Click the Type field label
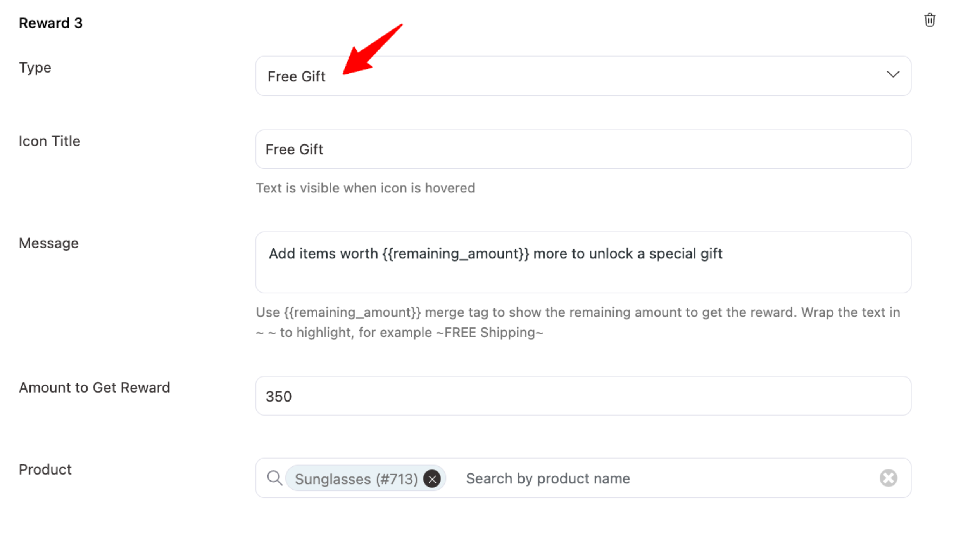 35,68
